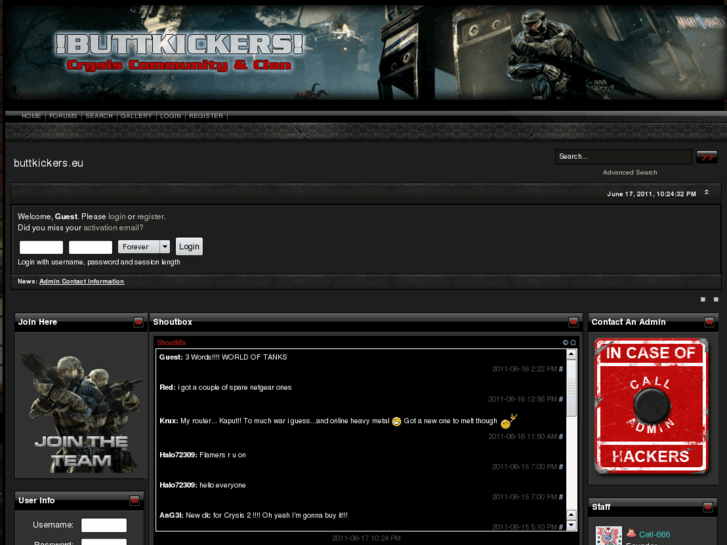Click the shout "3 Words!!!! WORLD OF TANKS"
Viewport: 727px width, 545px height.
(x=236, y=357)
